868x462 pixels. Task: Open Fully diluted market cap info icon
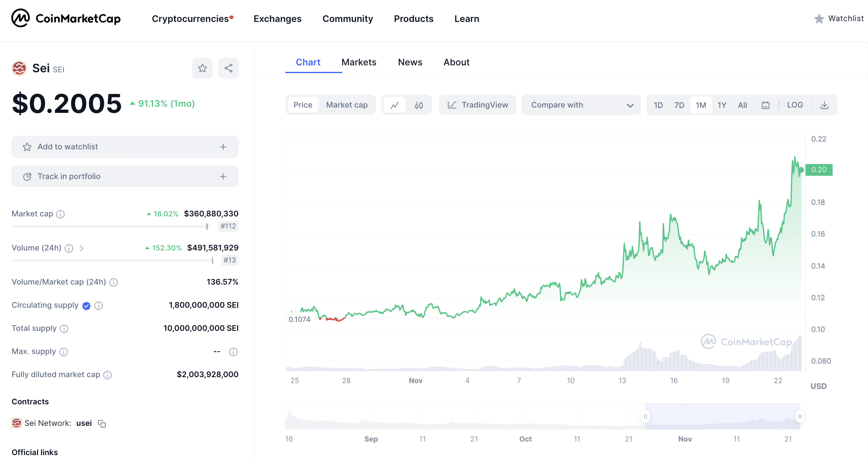(x=108, y=375)
